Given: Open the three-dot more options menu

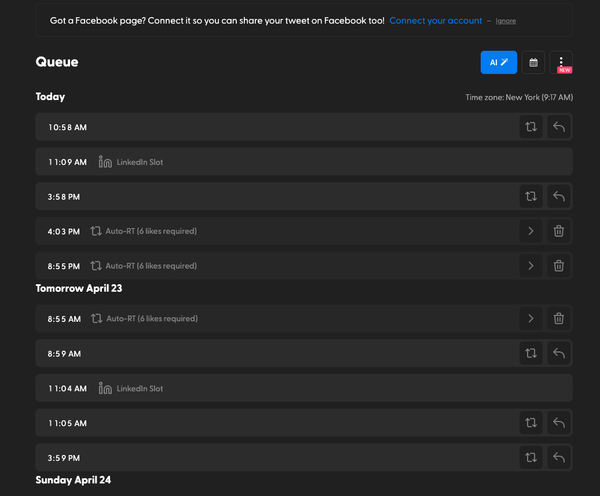Looking at the screenshot, I should pos(561,62).
